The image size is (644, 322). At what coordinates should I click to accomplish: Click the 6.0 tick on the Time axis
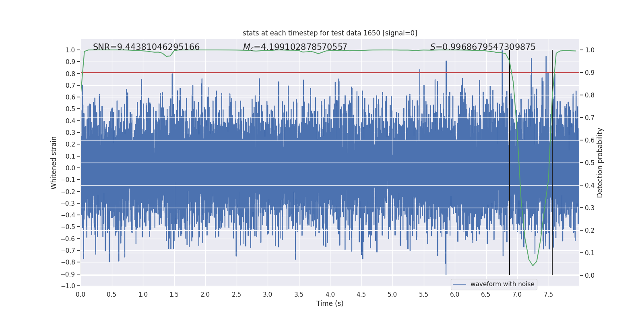(x=455, y=294)
